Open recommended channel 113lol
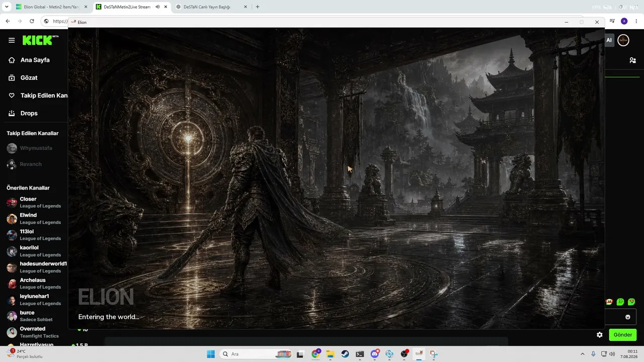This screenshot has height=362, width=644. tap(34, 235)
